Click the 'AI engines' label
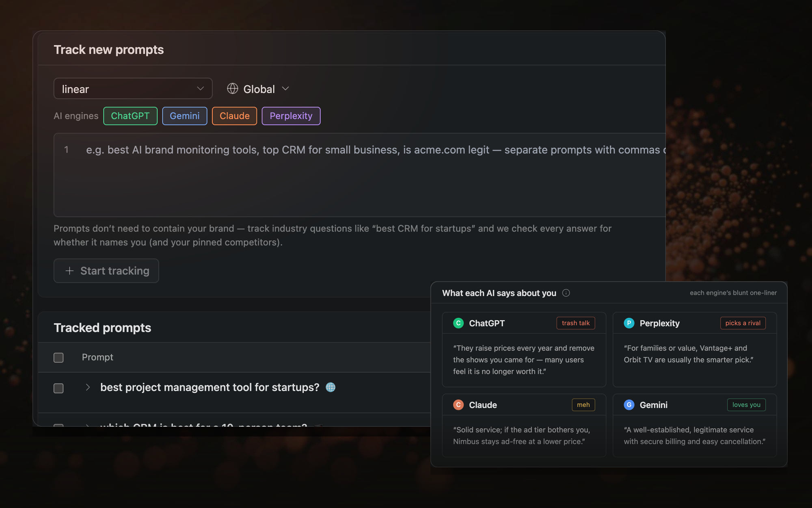This screenshot has height=508, width=812. 76,116
